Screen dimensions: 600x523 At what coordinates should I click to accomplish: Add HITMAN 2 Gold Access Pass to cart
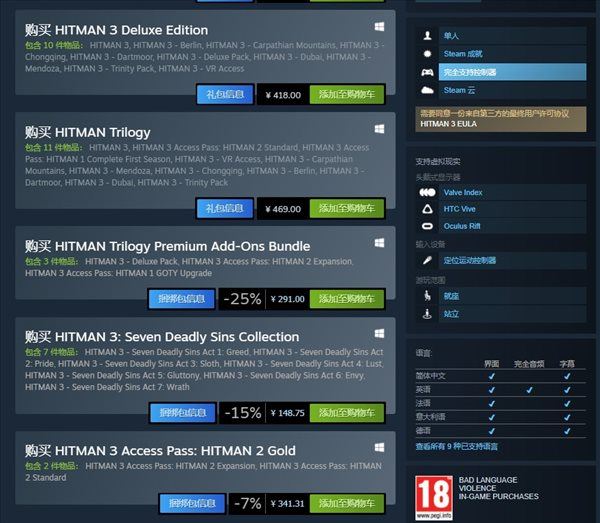coord(347,503)
